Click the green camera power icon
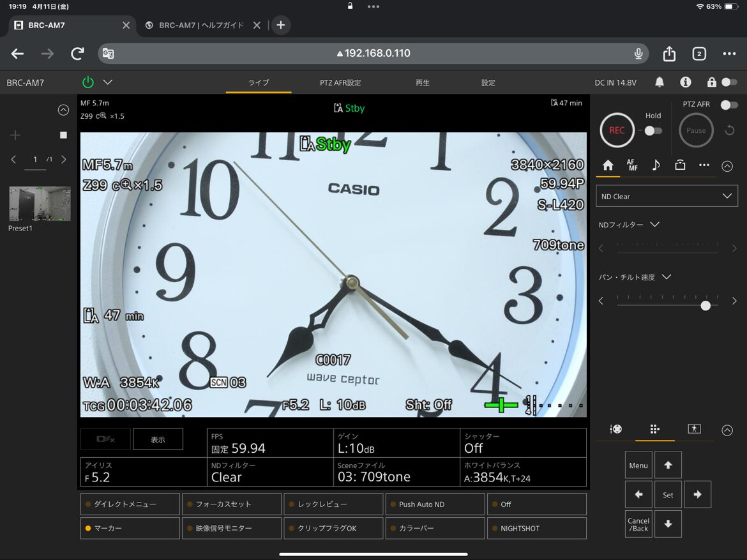Viewport: 747px width, 560px height. coord(88,82)
